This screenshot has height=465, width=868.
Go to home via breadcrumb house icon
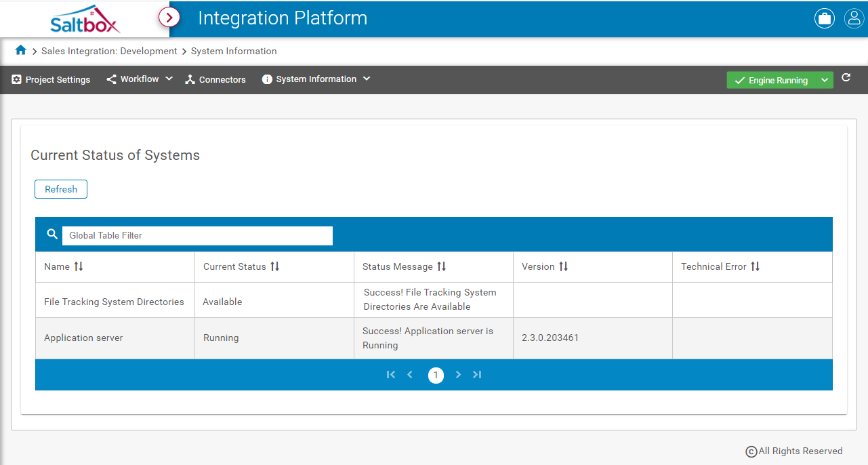(21, 50)
